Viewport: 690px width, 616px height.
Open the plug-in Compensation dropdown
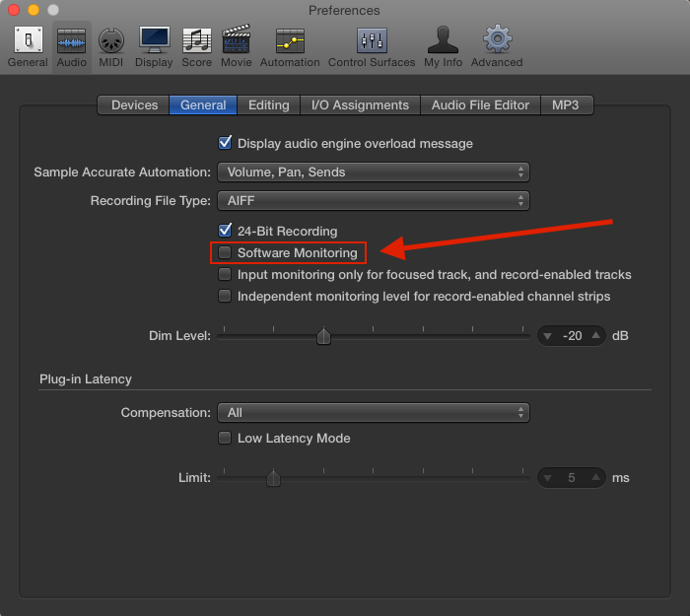pos(373,413)
